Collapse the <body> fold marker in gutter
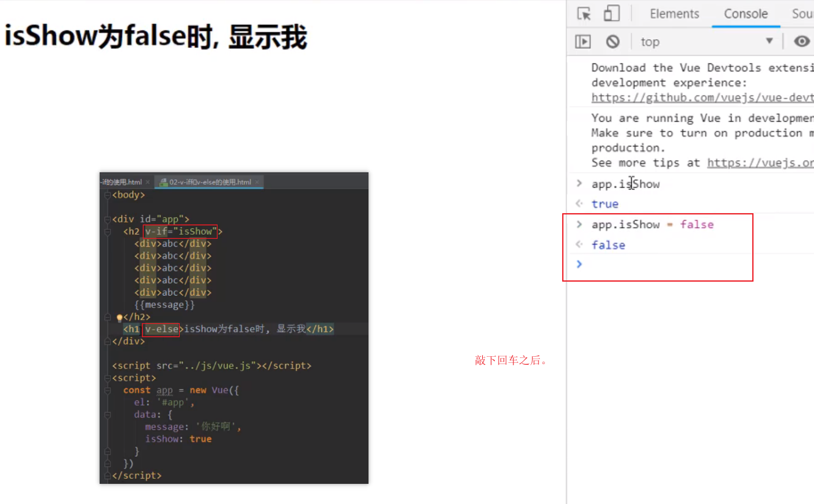814x504 pixels. coord(108,195)
